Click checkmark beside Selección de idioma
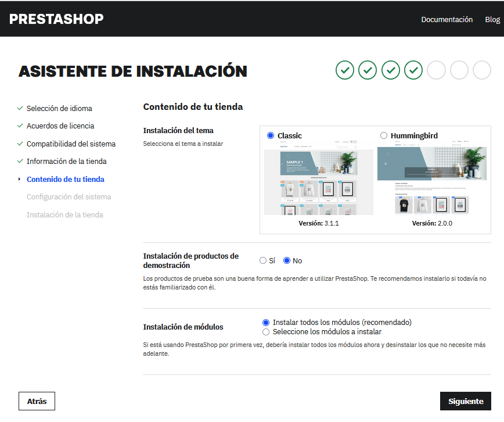 (20, 108)
